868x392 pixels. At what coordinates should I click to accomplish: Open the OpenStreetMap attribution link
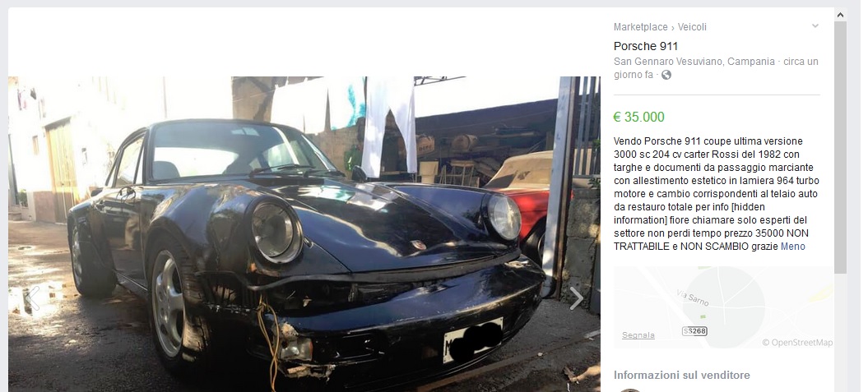798,343
